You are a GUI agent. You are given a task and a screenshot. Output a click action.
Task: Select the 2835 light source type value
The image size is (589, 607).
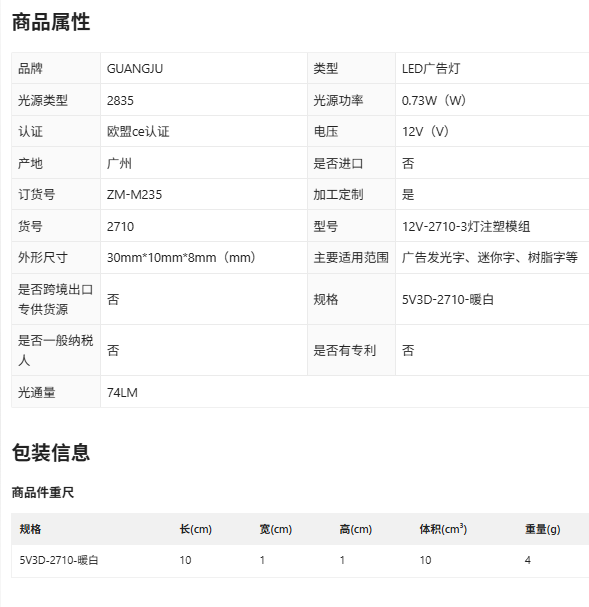pyautogui.click(x=120, y=101)
